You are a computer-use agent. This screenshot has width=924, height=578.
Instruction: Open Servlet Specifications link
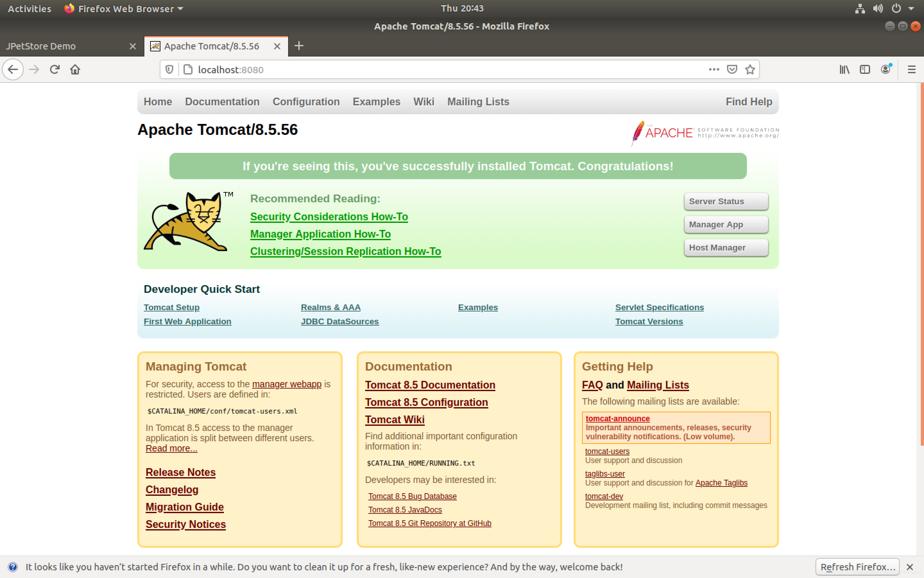pos(659,307)
